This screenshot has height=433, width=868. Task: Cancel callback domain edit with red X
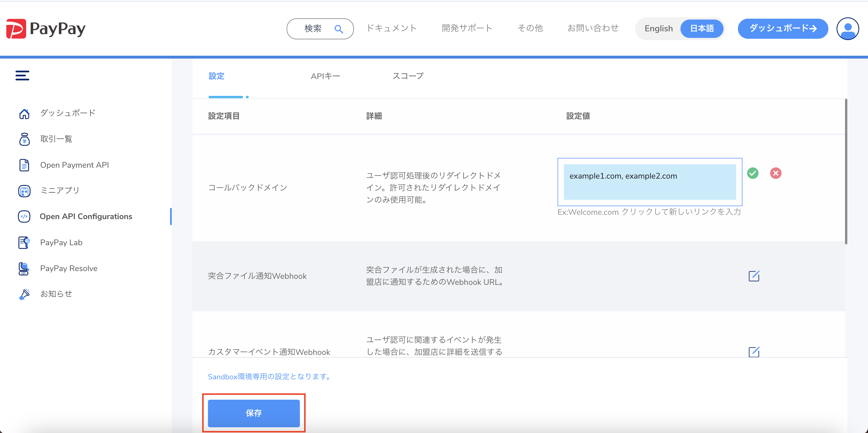tap(776, 173)
